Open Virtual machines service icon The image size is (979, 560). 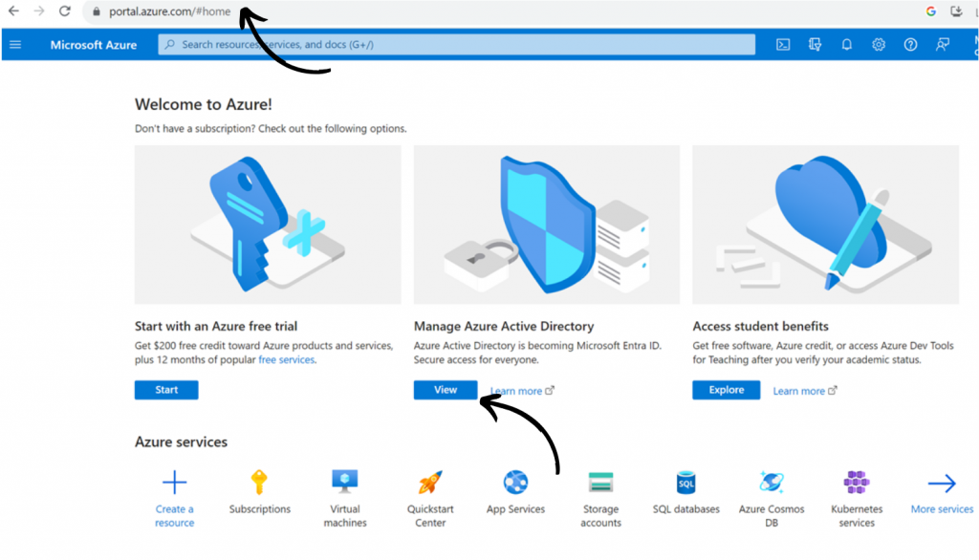pos(344,482)
